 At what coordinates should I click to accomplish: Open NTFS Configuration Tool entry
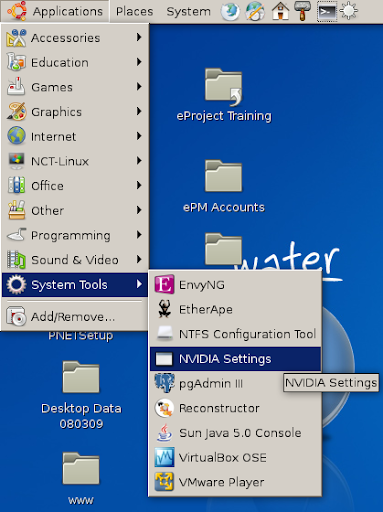click(235, 334)
